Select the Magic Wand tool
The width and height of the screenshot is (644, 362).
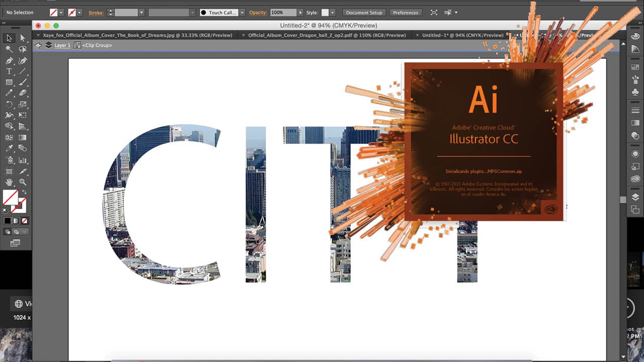(x=9, y=48)
